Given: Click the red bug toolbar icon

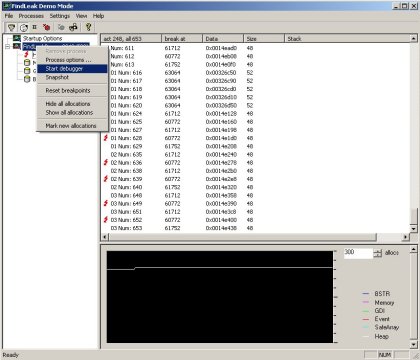Looking at the screenshot, I should click(46, 27).
